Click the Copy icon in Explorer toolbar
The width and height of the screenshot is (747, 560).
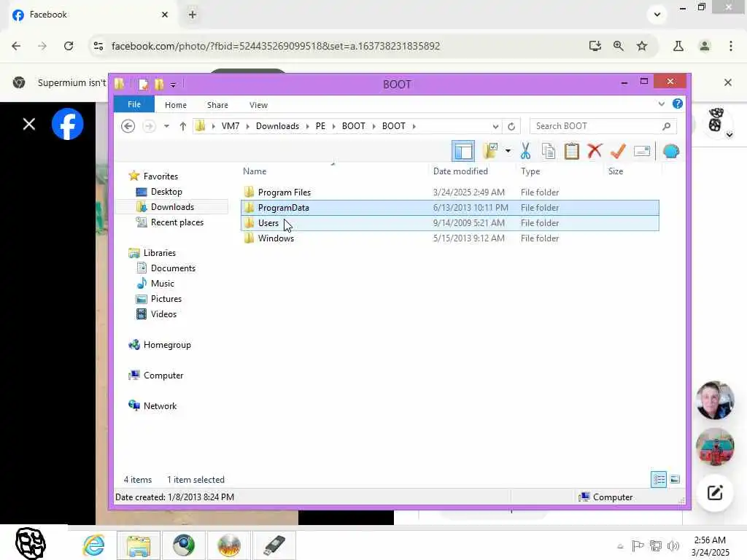click(549, 152)
